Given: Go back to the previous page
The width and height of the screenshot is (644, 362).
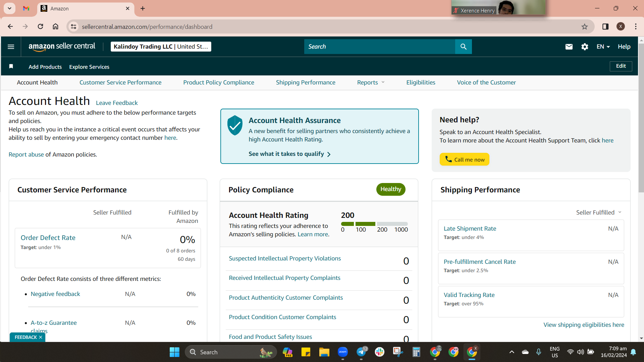Looking at the screenshot, I should click(10, 26).
